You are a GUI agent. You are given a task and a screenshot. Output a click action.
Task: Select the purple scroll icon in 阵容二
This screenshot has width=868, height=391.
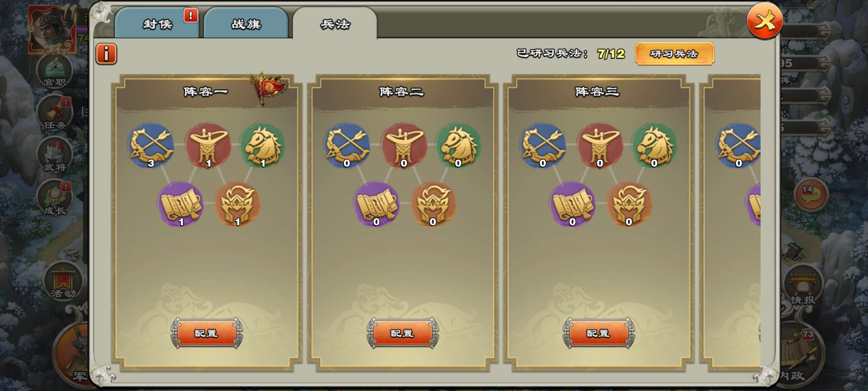(376, 204)
